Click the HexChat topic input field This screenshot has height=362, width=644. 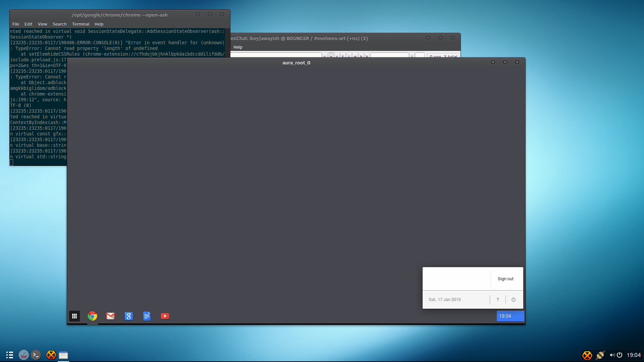point(276,55)
